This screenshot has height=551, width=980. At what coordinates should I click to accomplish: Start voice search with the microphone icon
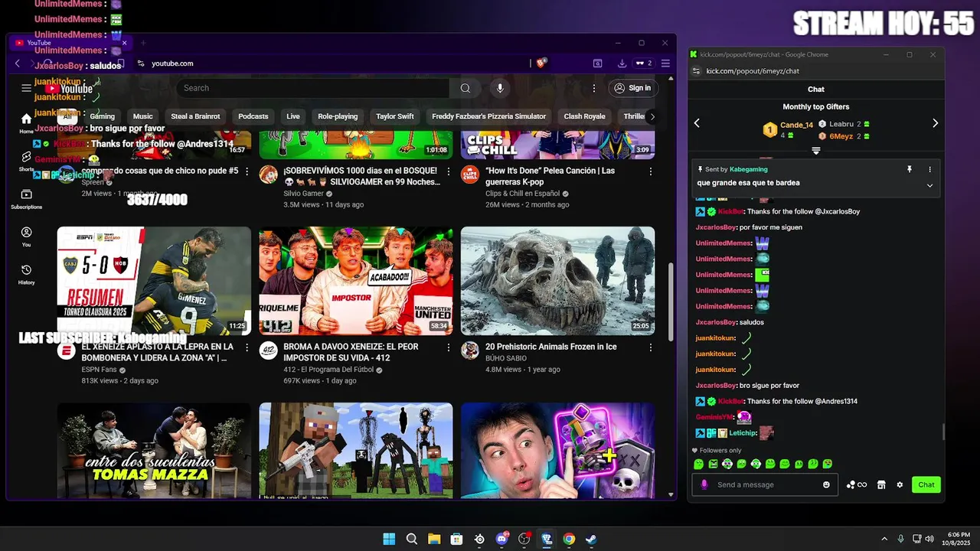coord(500,88)
